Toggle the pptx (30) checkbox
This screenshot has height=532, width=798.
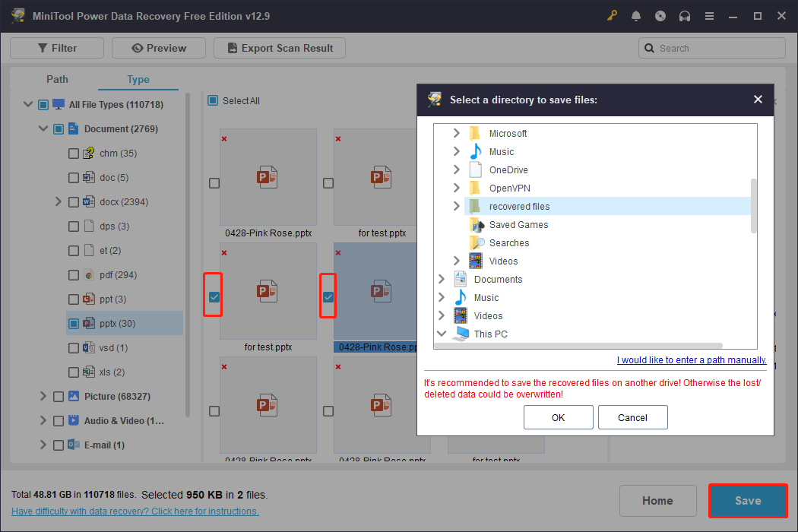point(73,324)
